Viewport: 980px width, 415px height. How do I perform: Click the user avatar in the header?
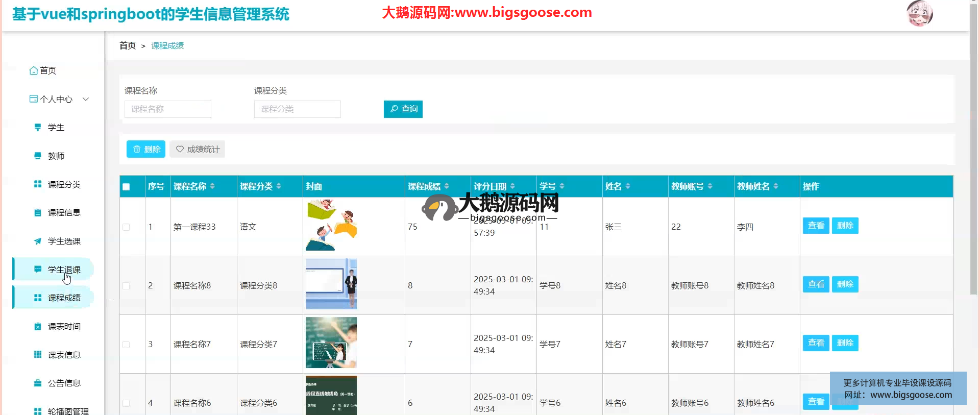pyautogui.click(x=919, y=13)
